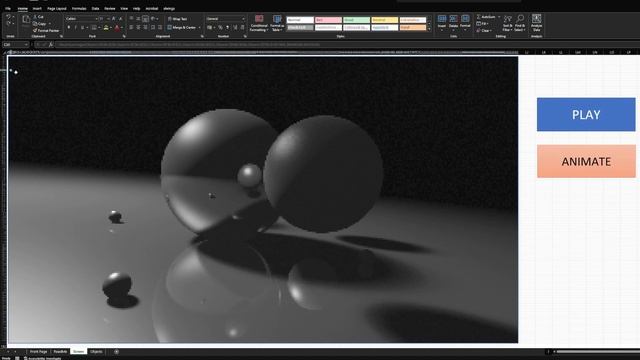Click the Undo icon
The height and width of the screenshot is (360, 640).
pyautogui.click(x=9, y=17)
